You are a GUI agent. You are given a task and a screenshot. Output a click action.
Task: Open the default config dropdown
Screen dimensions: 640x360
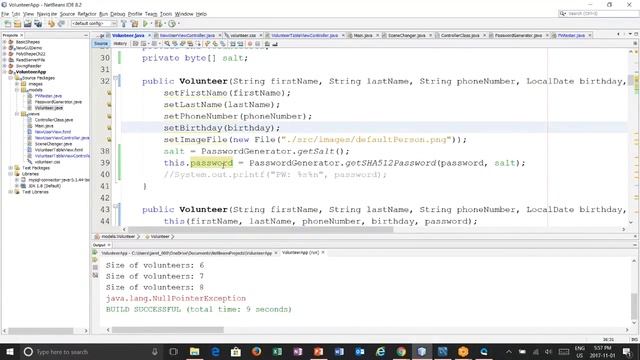pos(94,24)
